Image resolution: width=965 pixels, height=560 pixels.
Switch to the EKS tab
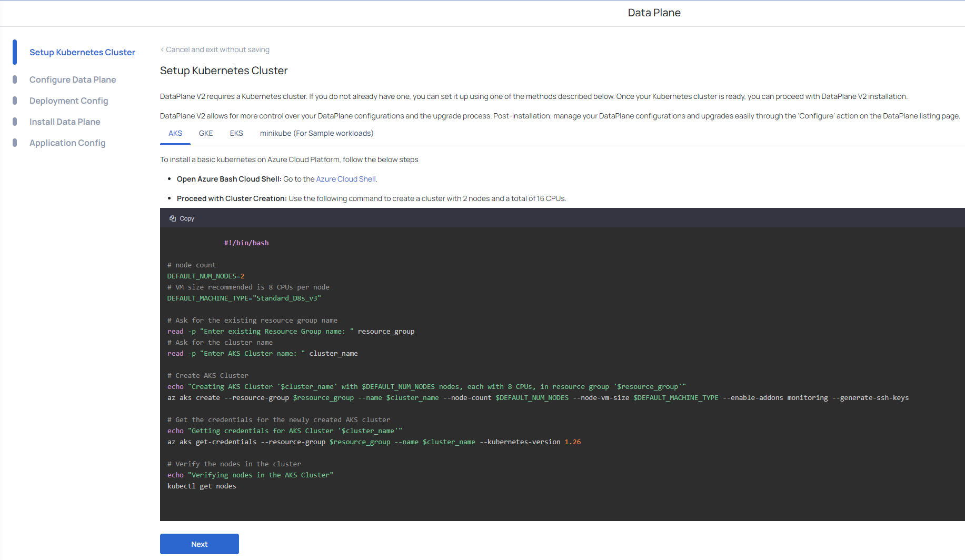236,133
